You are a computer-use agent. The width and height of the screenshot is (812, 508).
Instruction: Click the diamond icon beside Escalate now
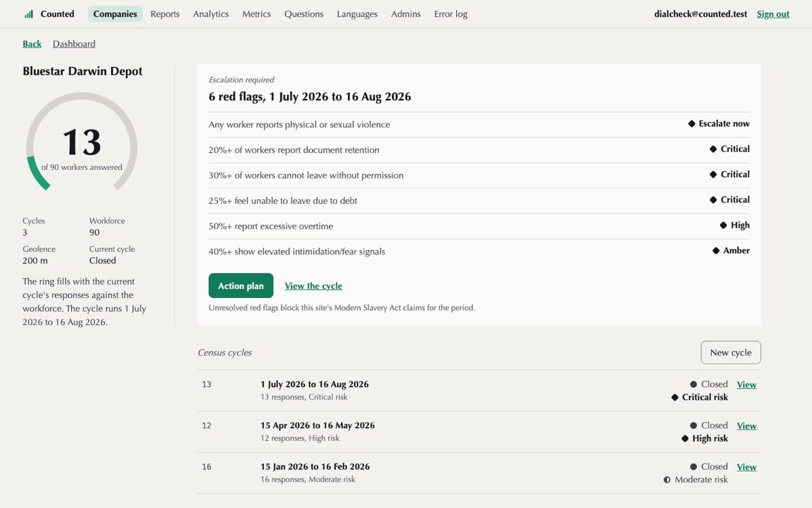point(692,124)
